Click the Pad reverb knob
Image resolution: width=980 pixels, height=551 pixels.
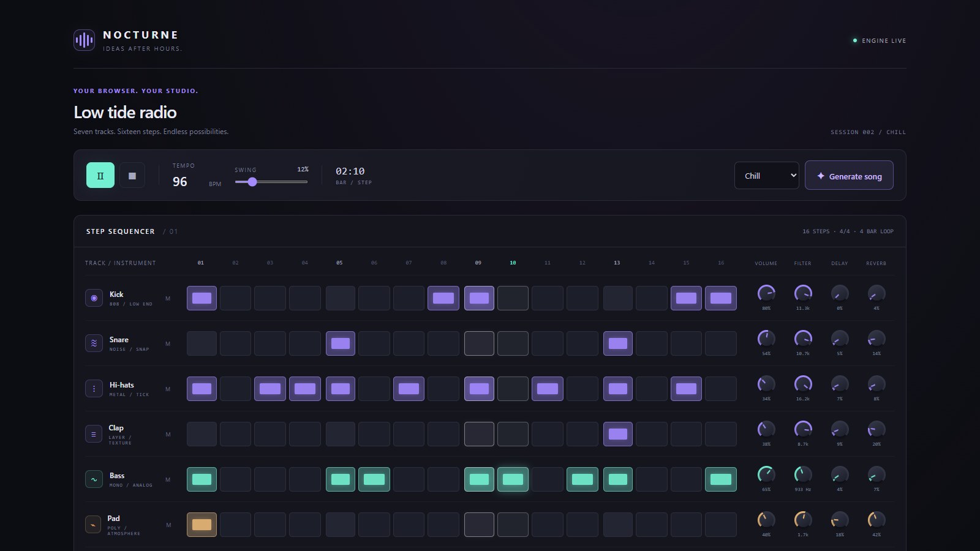coord(876,520)
